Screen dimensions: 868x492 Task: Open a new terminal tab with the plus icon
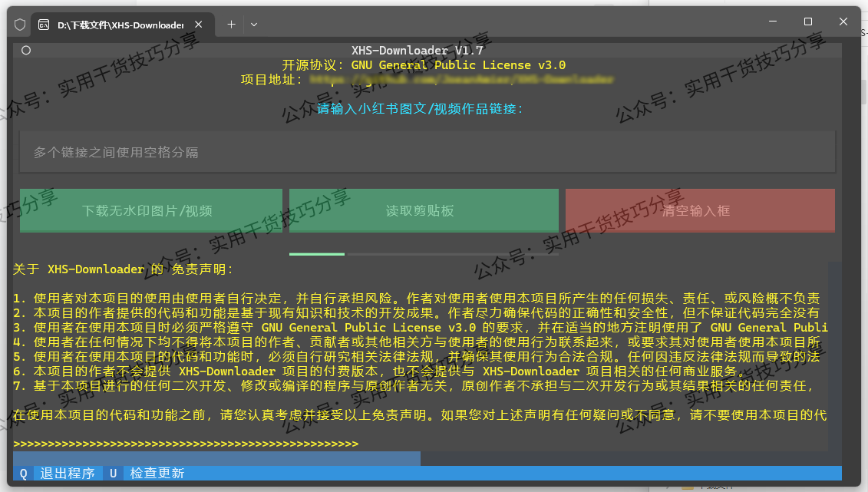click(x=230, y=24)
